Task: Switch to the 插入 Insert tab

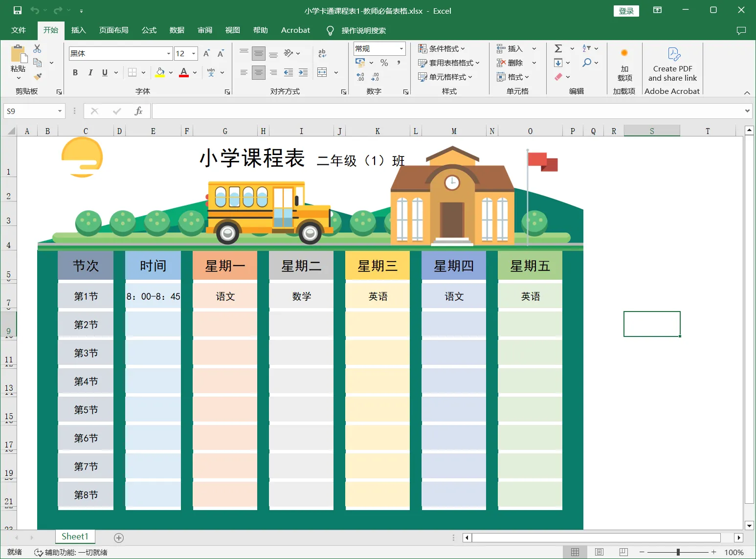Action: tap(78, 30)
